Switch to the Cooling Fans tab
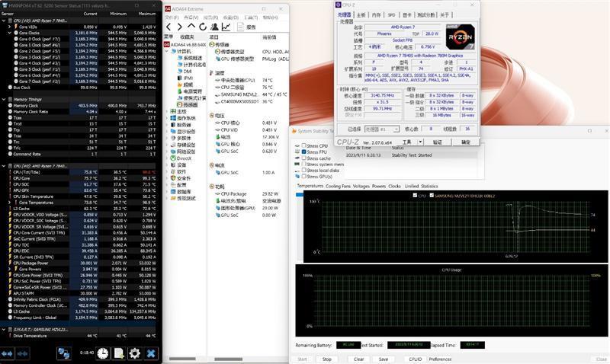 338,186
